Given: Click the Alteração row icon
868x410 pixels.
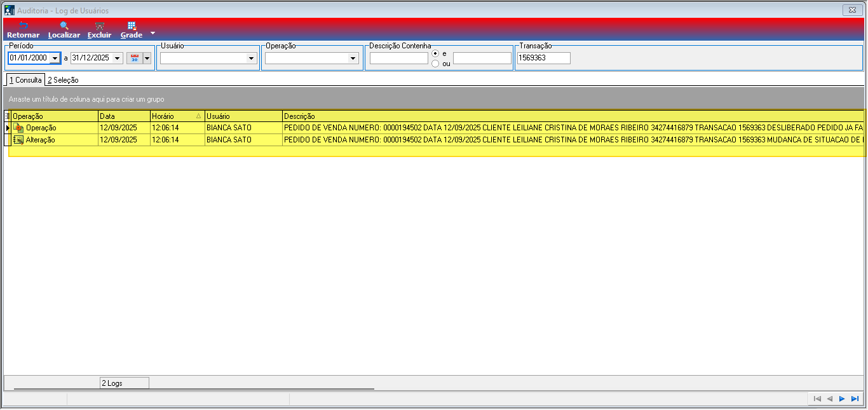Looking at the screenshot, I should 18,140.
